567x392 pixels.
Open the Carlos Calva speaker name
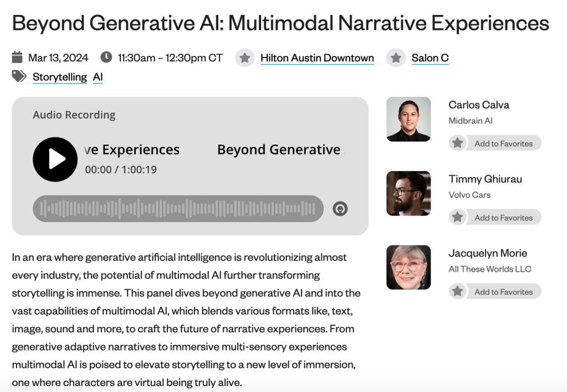pyautogui.click(x=479, y=105)
